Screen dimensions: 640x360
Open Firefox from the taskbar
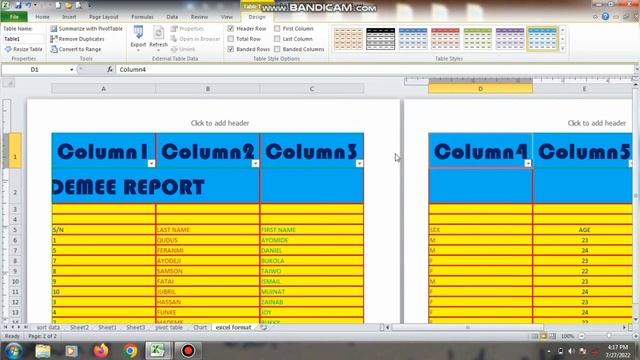101,351
